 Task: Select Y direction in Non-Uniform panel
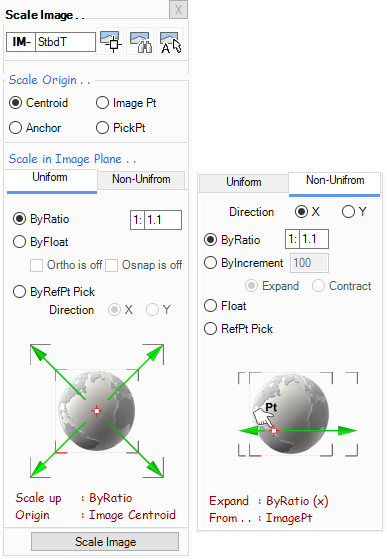pyautogui.click(x=354, y=212)
